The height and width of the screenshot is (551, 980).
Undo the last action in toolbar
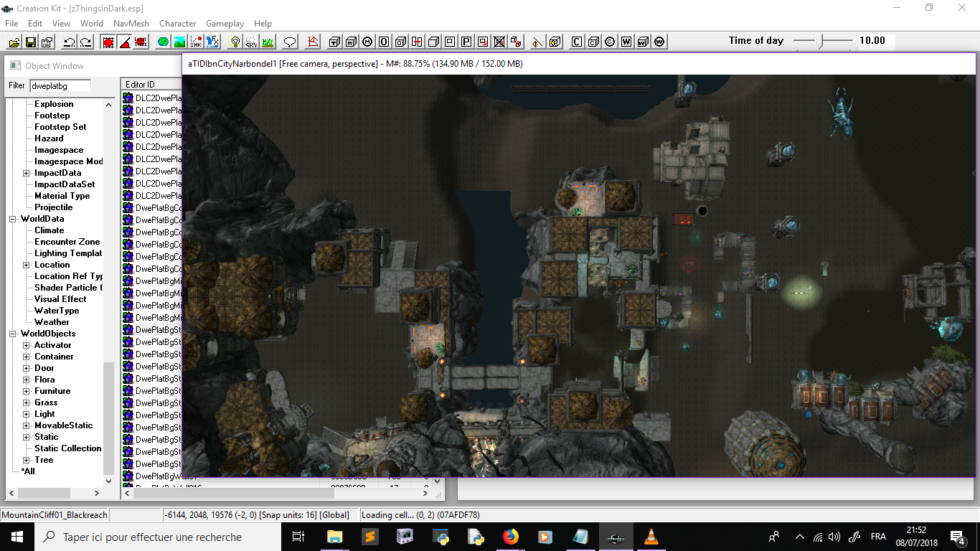coord(70,42)
